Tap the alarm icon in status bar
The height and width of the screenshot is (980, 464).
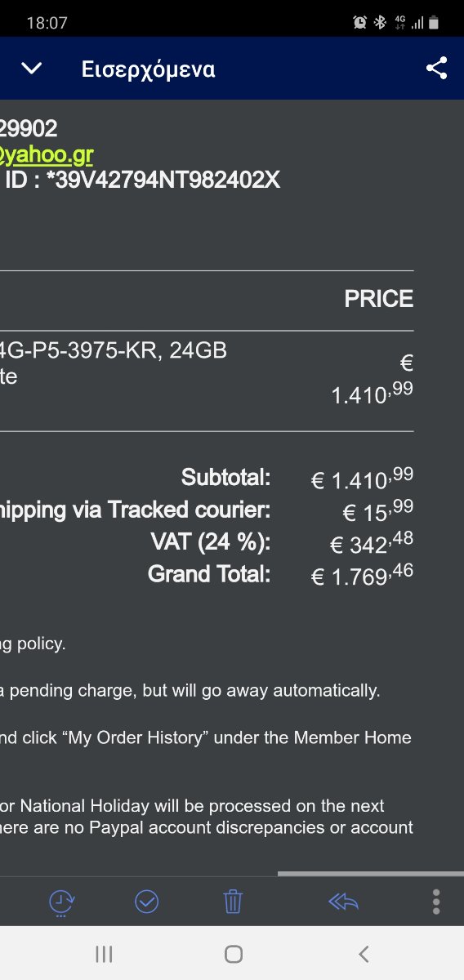(x=360, y=23)
